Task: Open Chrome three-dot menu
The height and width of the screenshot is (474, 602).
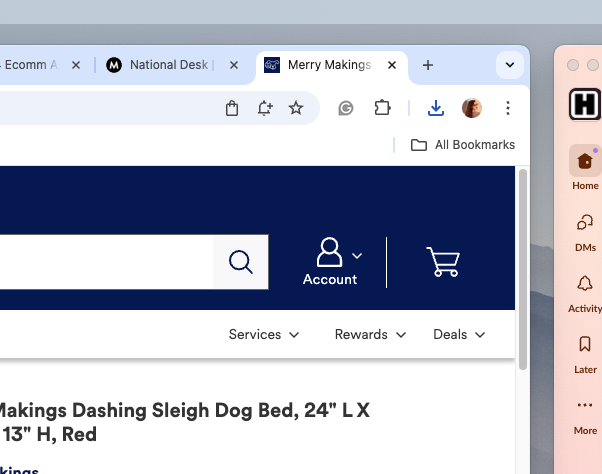Action: point(508,108)
